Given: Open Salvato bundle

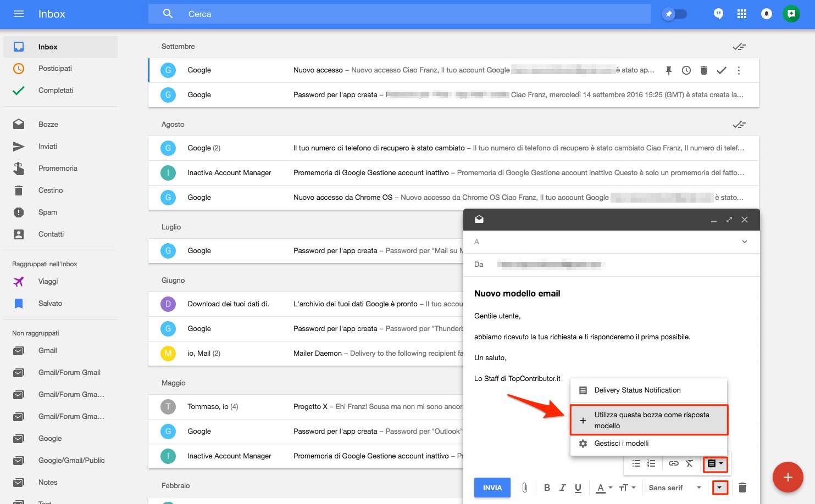Looking at the screenshot, I should tap(60, 304).
